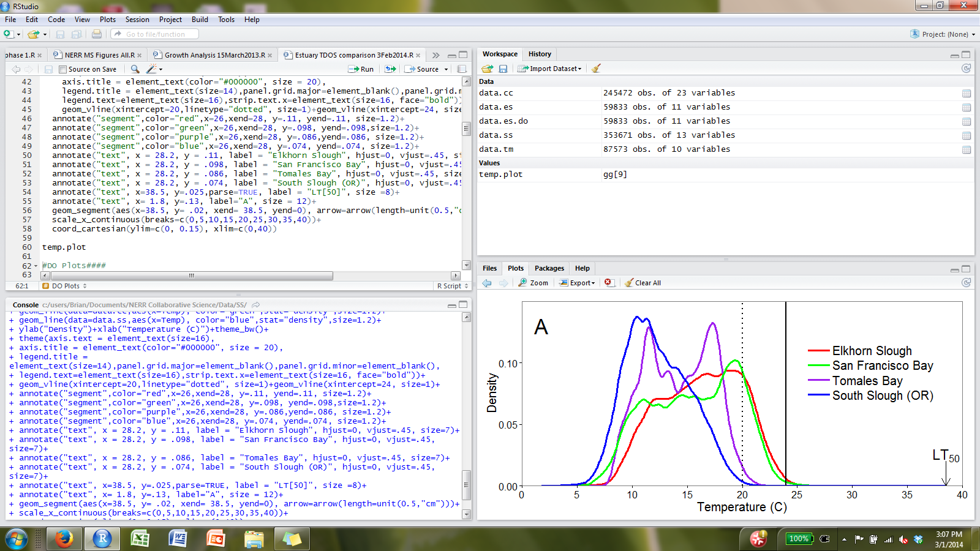Go to previous plot with back arrow
Screen dimensions: 980x551
click(487, 283)
